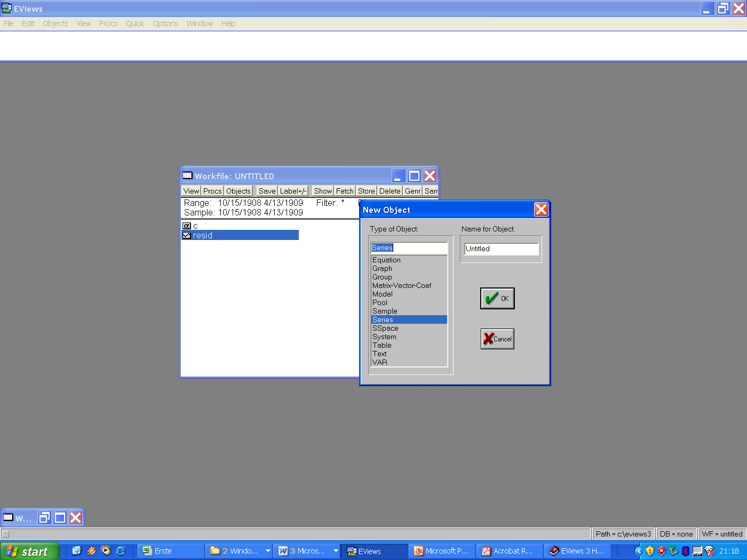
Task: Switch to Erste taskbar button
Action: (171, 551)
